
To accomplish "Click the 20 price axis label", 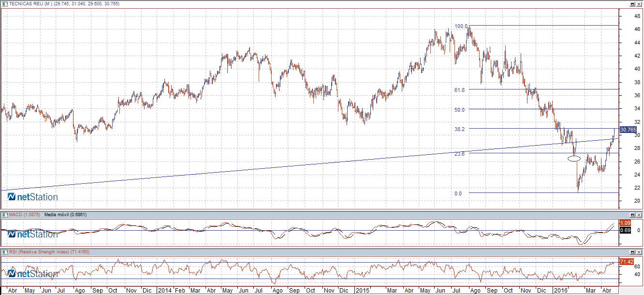I will 637,201.
